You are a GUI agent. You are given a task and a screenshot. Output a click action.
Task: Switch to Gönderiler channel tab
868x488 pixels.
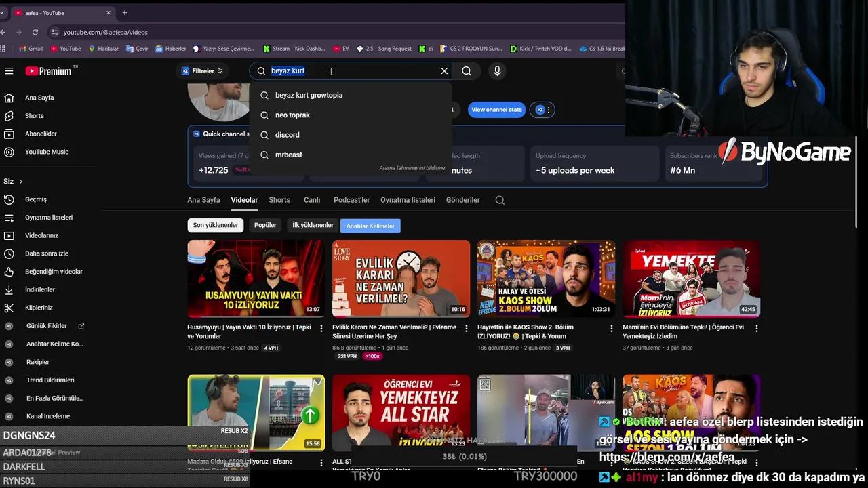463,200
